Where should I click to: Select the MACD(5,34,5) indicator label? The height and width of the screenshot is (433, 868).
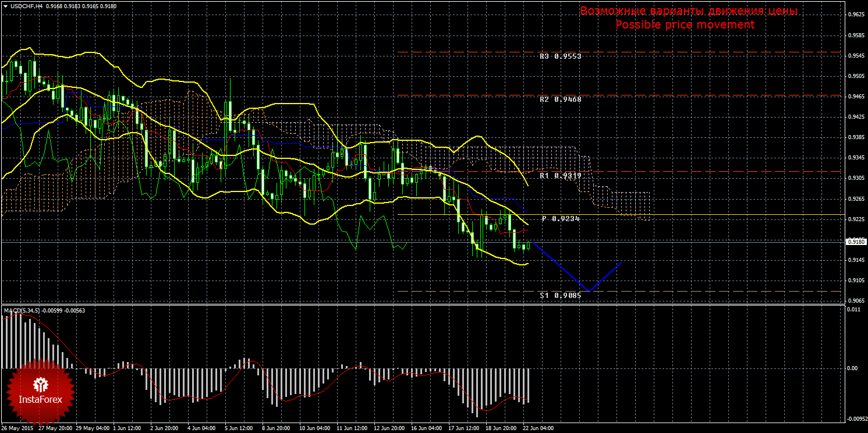[x=22, y=311]
